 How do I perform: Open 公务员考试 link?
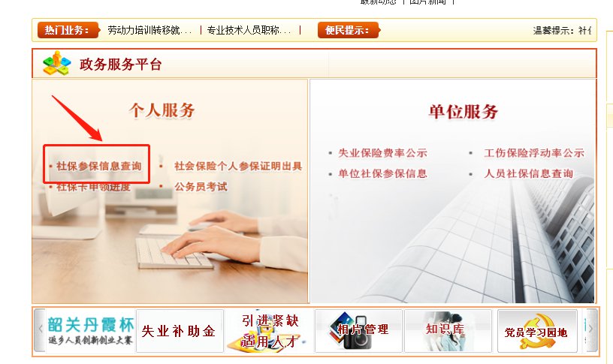click(x=201, y=187)
